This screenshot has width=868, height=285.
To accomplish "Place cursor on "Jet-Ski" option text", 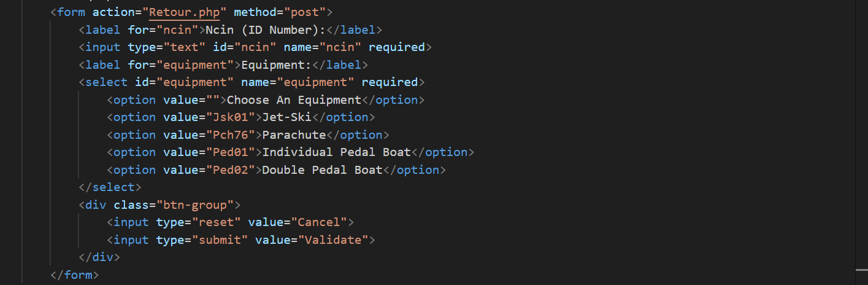I will [286, 117].
